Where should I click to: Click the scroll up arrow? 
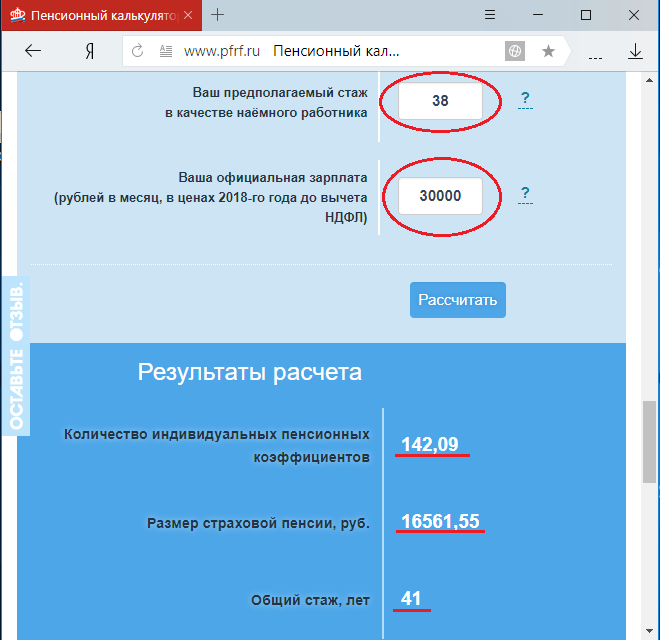pyautogui.click(x=649, y=80)
